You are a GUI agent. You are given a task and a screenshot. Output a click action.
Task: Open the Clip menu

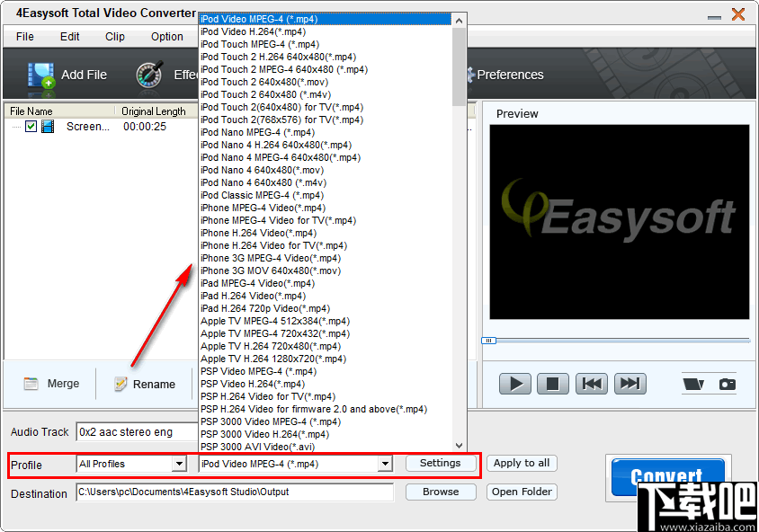tap(114, 37)
